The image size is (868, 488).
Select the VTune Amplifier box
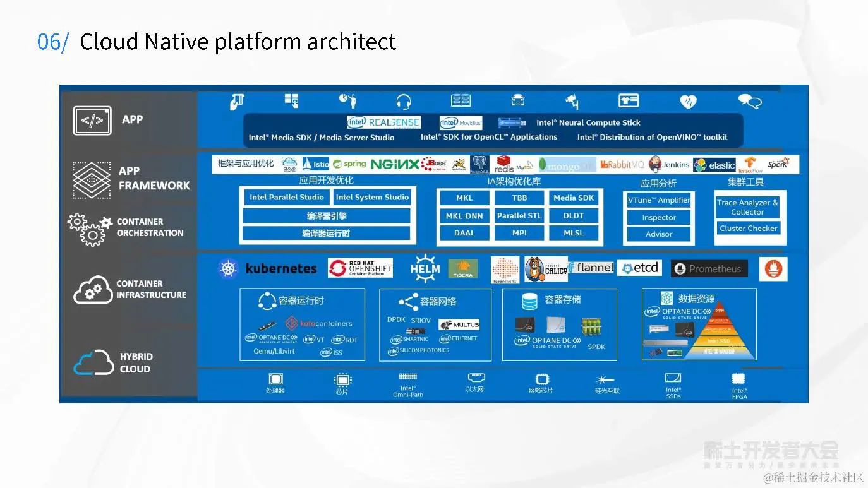(659, 200)
